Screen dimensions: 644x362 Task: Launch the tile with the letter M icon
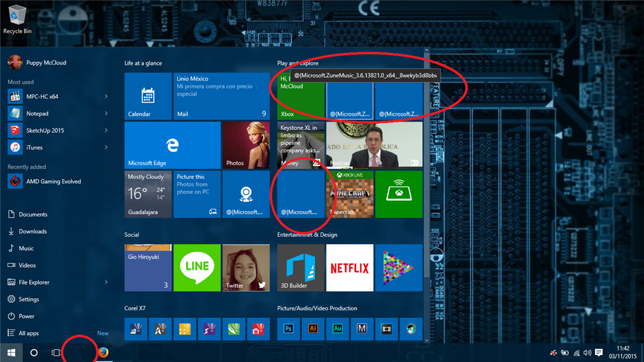pyautogui.click(x=362, y=329)
